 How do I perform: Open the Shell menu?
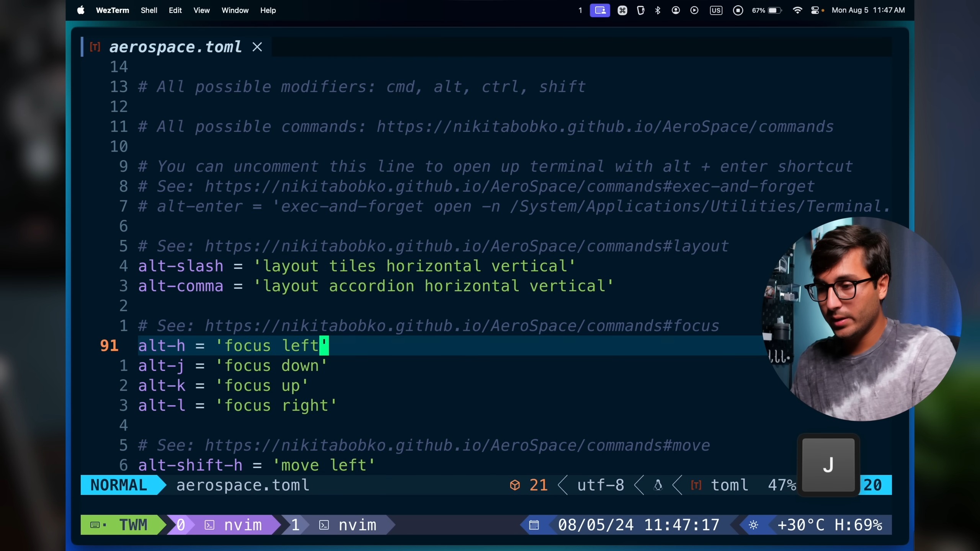[x=149, y=10]
